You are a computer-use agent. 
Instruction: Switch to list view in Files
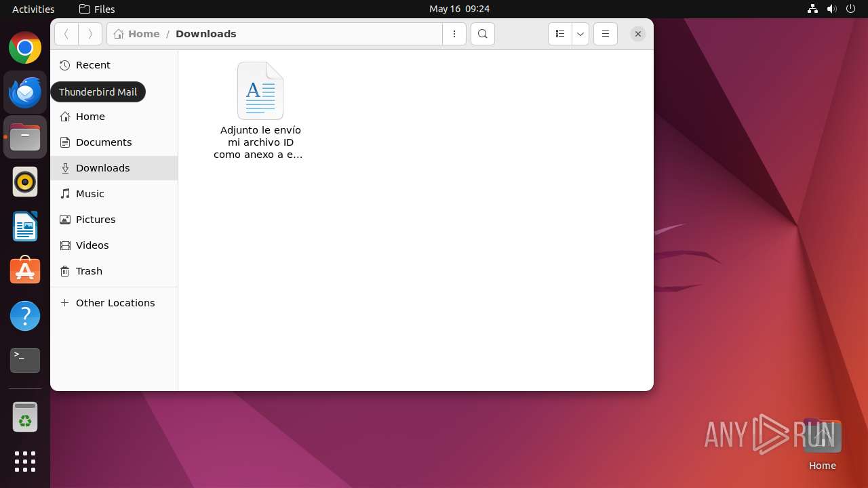(x=560, y=34)
